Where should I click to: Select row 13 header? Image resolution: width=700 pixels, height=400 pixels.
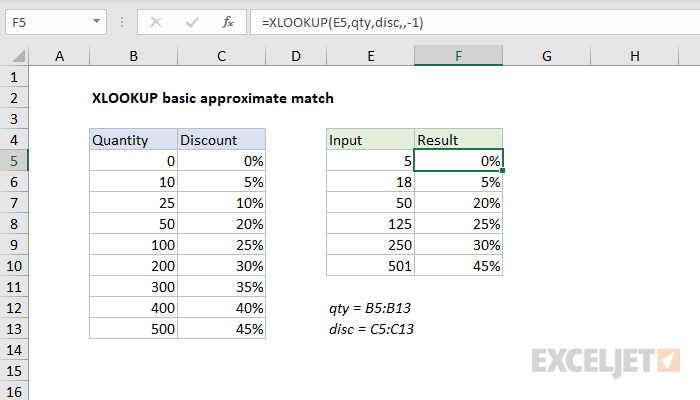pos(14,329)
